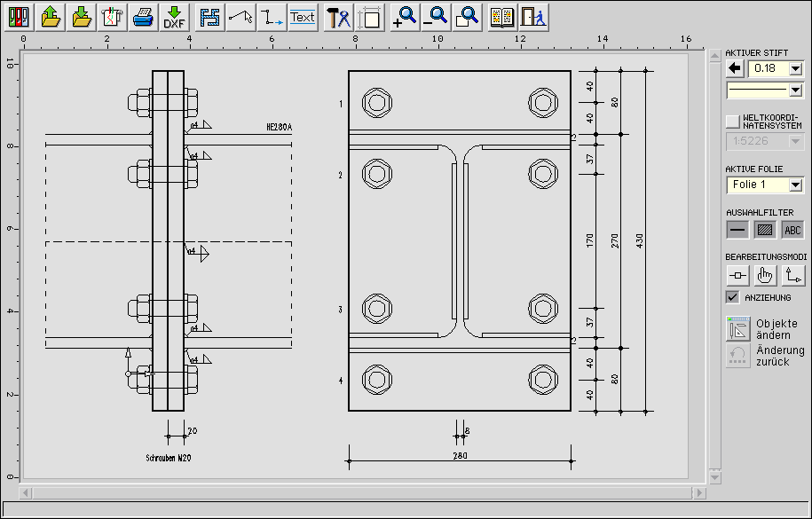Open the pen width 0.18 dropdown

[x=795, y=68]
